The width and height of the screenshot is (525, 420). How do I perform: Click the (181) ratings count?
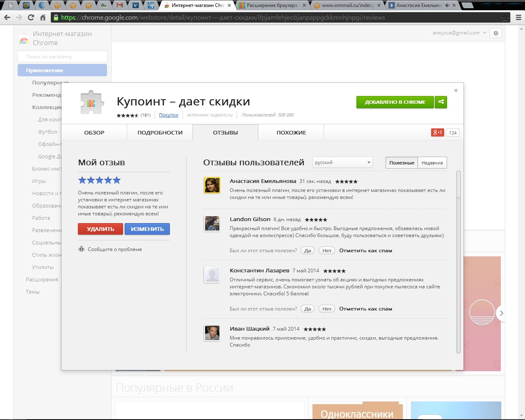tap(146, 115)
